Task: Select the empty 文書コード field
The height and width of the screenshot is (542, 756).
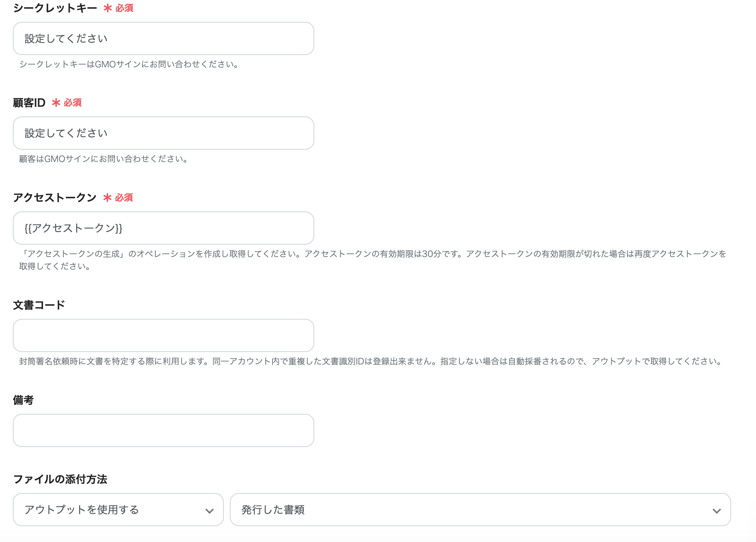Action: tap(163, 335)
